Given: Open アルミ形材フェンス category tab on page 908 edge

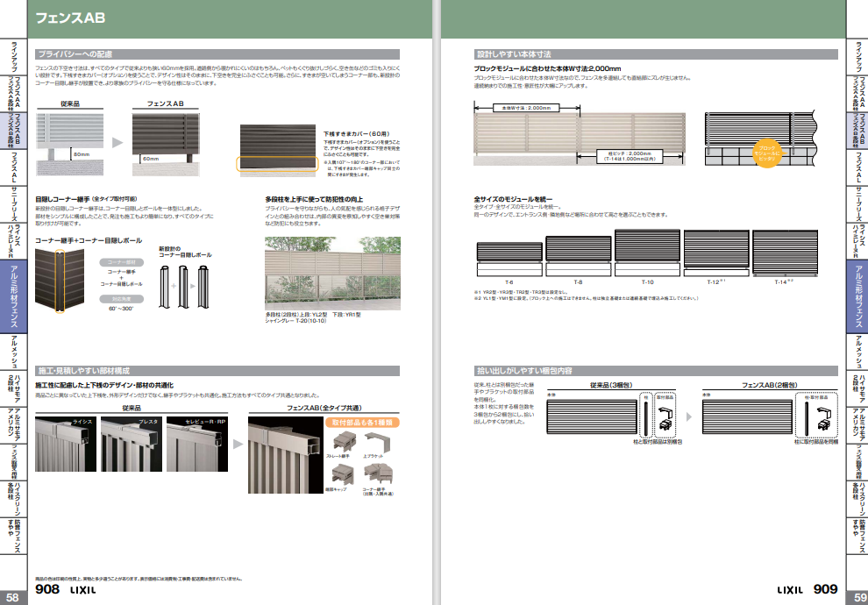Looking at the screenshot, I should coord(13,296).
